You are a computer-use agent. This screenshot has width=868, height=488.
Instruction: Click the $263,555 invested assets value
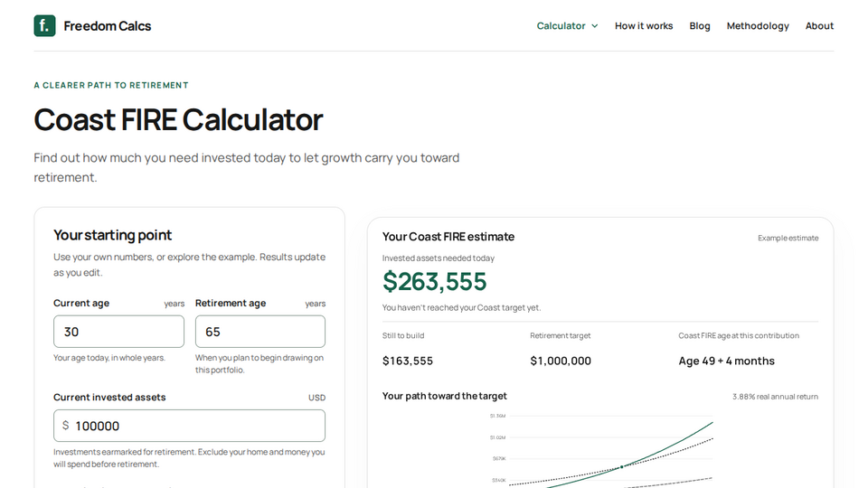click(x=435, y=282)
